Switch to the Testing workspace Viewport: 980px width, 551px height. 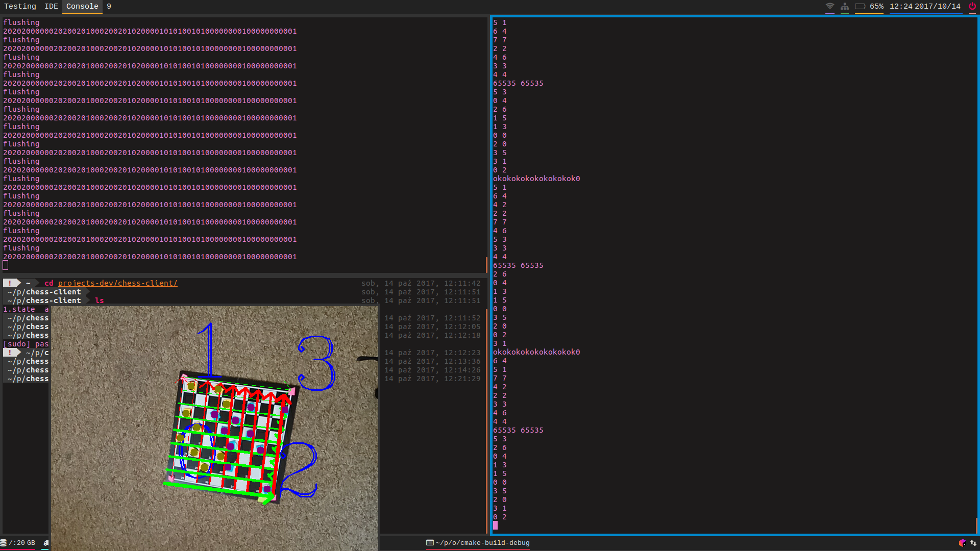[x=20, y=6]
